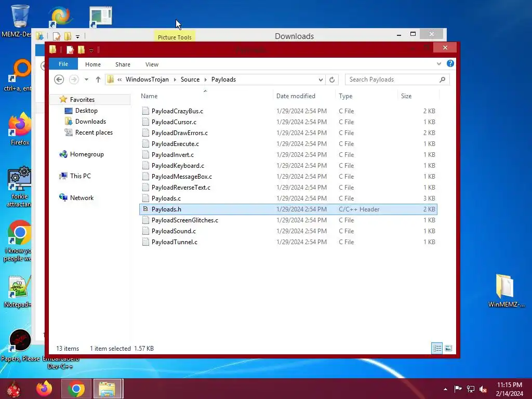
Task: Click the forward navigation arrow
Action: [x=74, y=79]
